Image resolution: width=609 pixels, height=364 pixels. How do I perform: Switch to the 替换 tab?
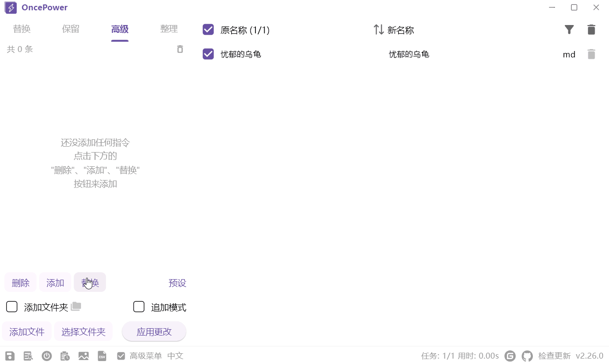[22, 29]
